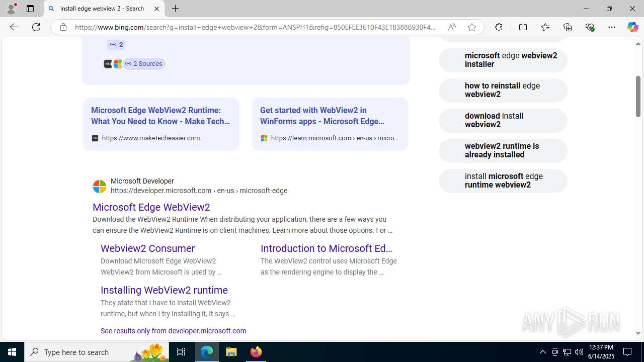Click the browser Back arrow
644x362 pixels.
coord(14,27)
